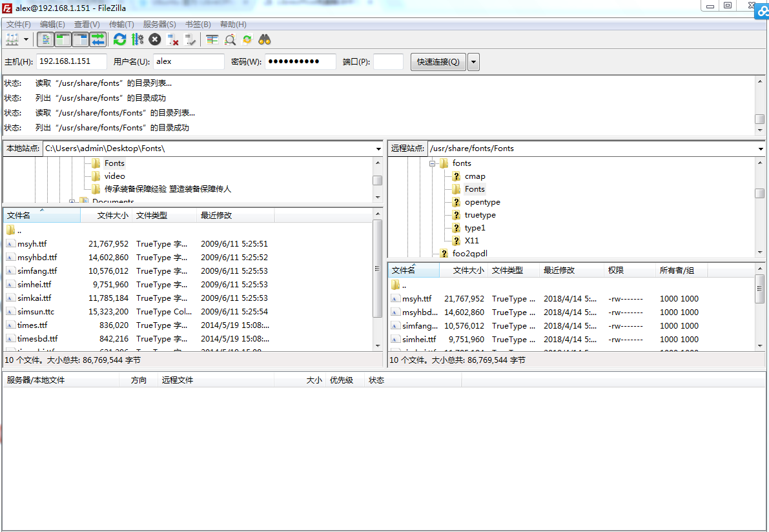Focus the 密码 password field
Viewport: 769px width, 532px height.
point(300,61)
